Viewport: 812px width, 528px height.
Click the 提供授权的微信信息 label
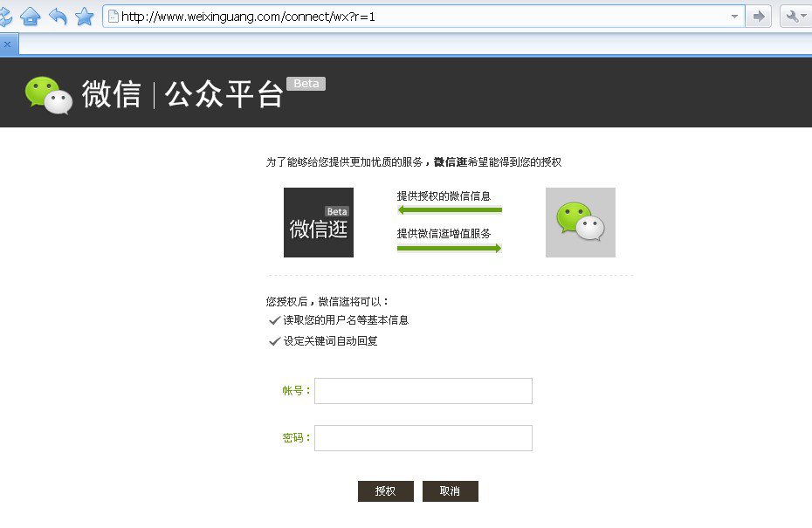click(x=444, y=196)
